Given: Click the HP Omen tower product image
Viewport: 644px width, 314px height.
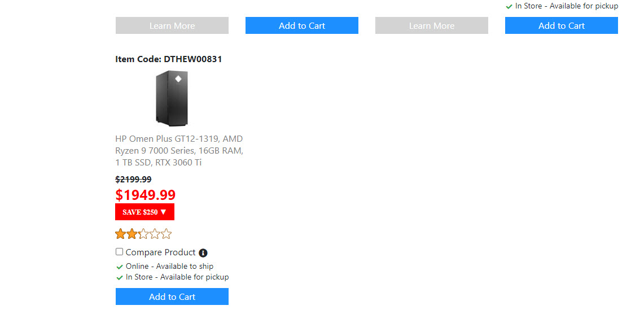Looking at the screenshot, I should 172,98.
